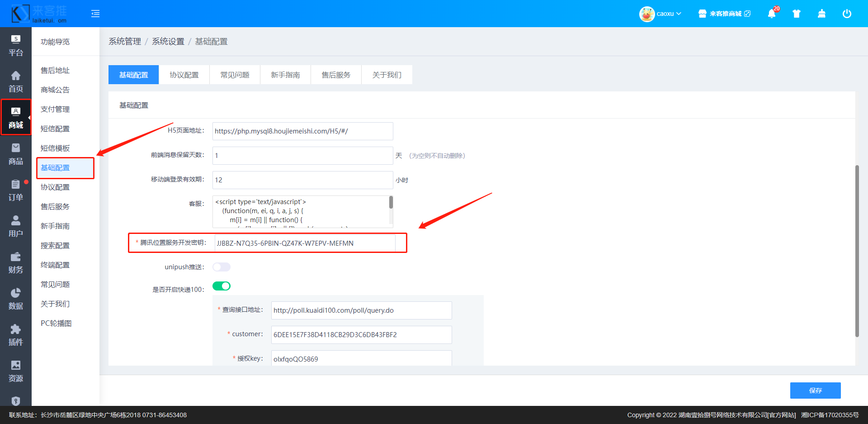Collapse sidebar with the menu fold icon
The image size is (868, 424).
point(95,14)
